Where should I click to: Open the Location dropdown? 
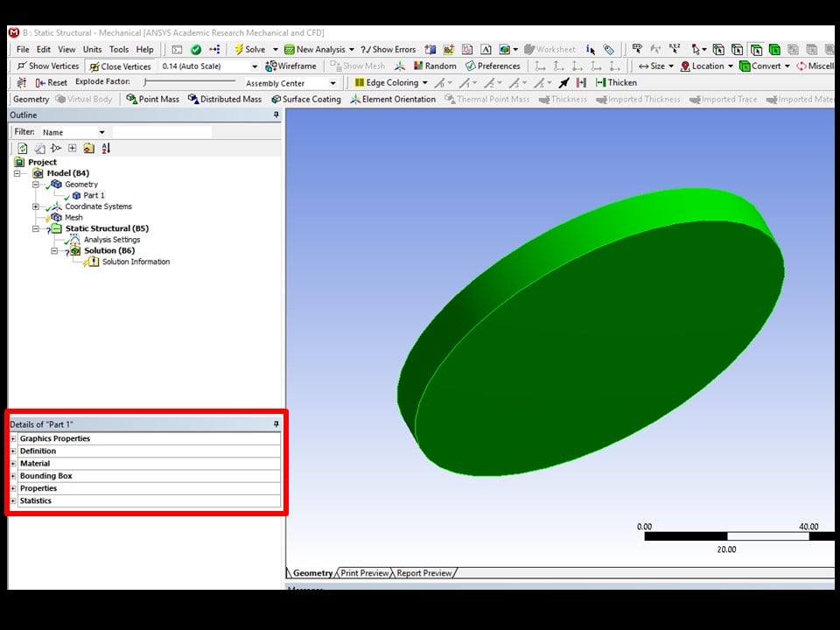(707, 66)
